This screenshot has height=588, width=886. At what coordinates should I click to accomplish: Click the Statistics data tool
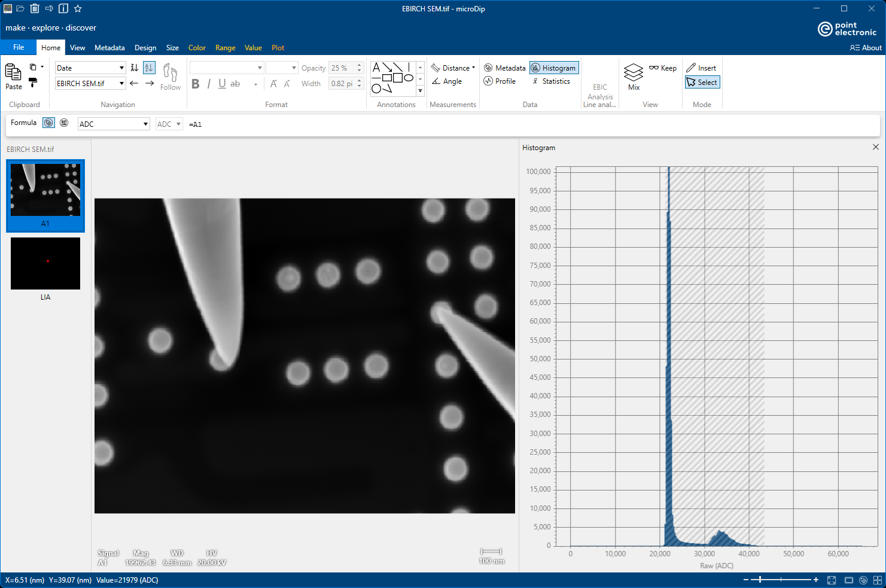click(551, 81)
